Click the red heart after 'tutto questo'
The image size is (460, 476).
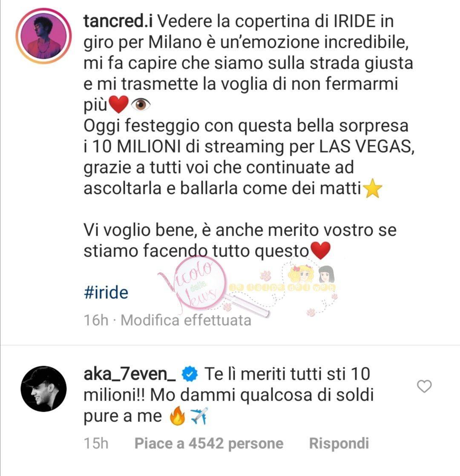pos(320,251)
